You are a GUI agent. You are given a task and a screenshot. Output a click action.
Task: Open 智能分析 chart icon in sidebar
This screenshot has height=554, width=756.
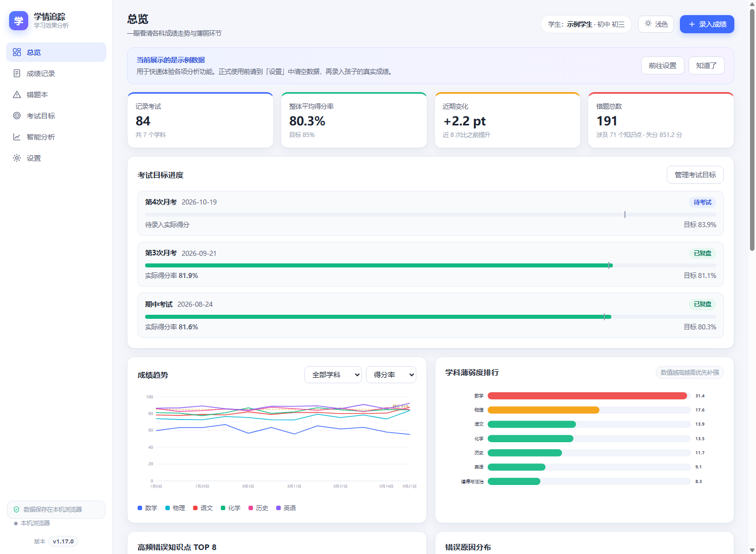coord(17,137)
